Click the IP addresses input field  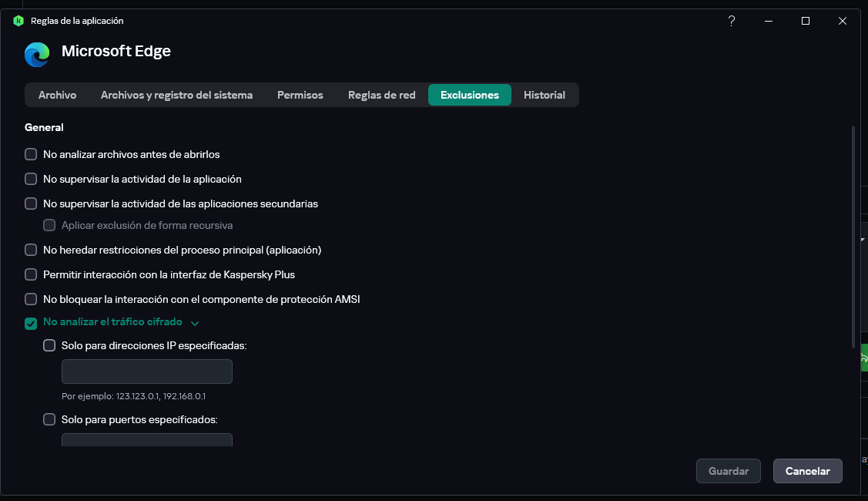coord(146,372)
